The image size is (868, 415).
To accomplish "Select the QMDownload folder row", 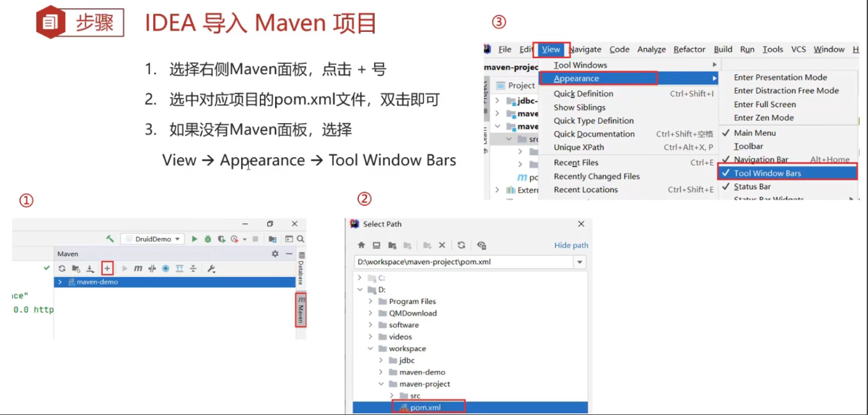I will pos(470,313).
